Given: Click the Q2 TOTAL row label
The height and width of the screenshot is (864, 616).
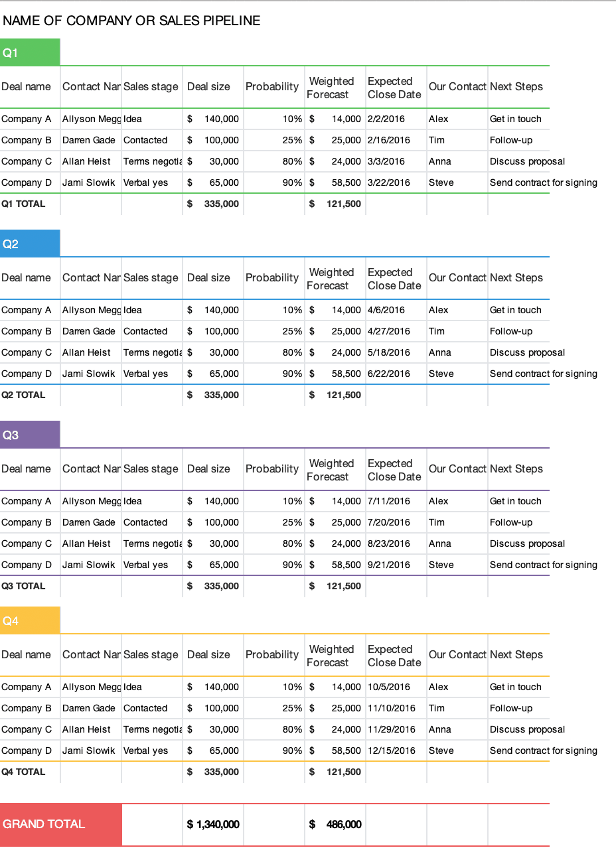Looking at the screenshot, I should point(24,395).
